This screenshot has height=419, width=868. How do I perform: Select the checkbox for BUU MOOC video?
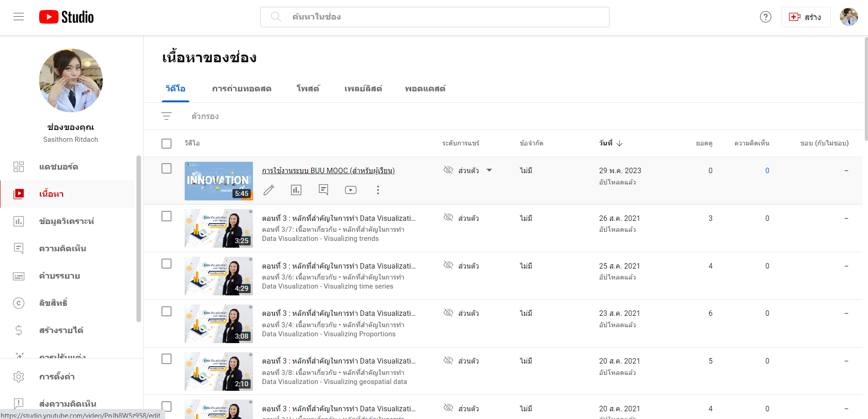167,169
